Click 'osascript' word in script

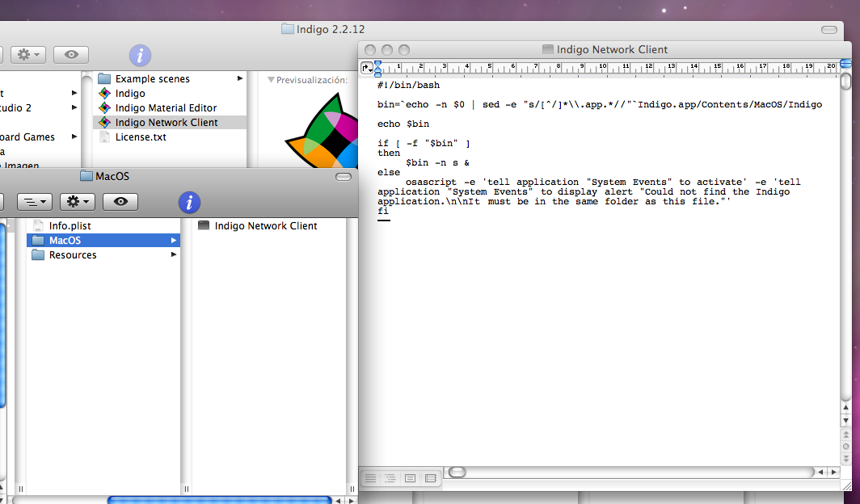[431, 182]
